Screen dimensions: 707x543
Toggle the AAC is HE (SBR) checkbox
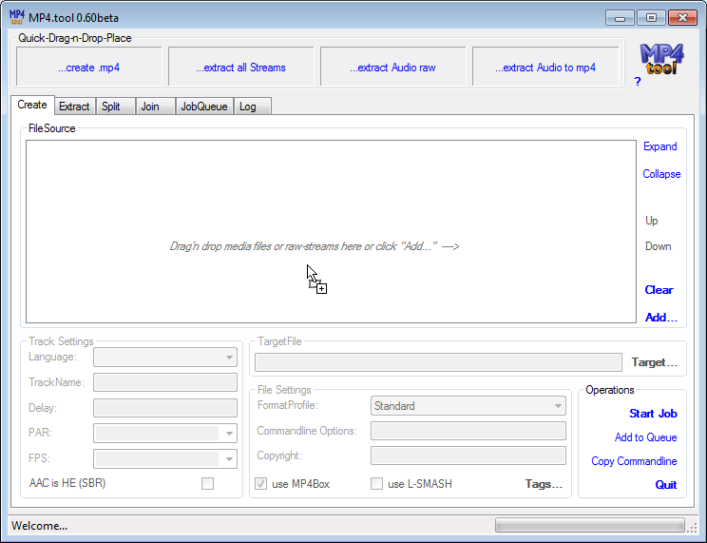tap(207, 483)
